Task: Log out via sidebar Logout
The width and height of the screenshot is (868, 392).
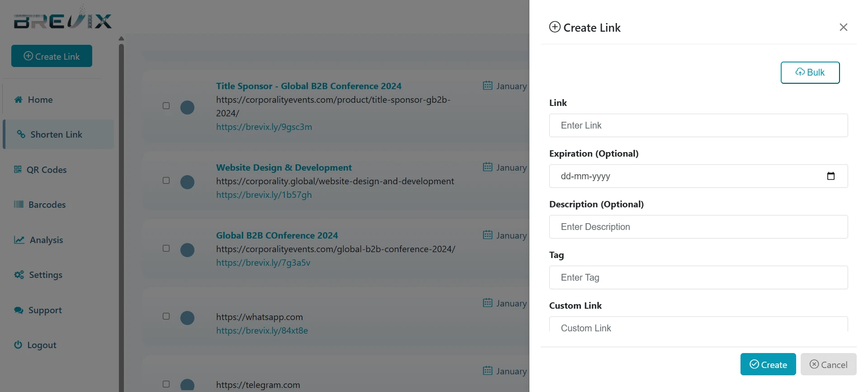Action: click(42, 345)
